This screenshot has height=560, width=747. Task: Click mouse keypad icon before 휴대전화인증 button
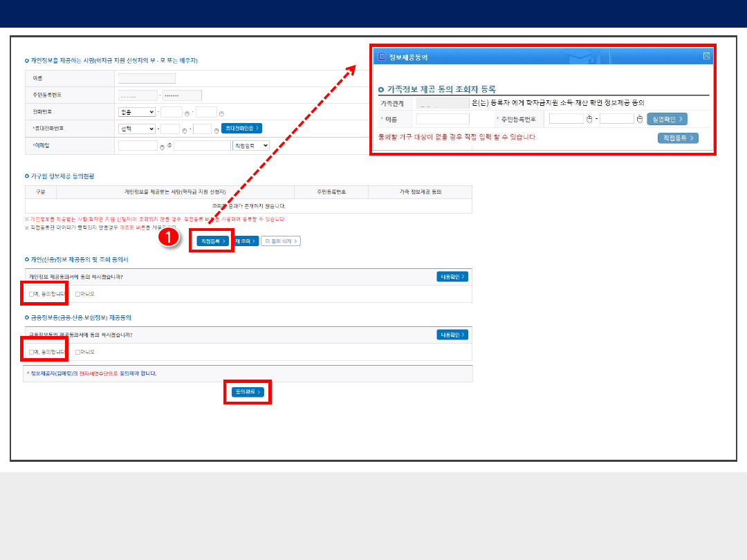216,129
